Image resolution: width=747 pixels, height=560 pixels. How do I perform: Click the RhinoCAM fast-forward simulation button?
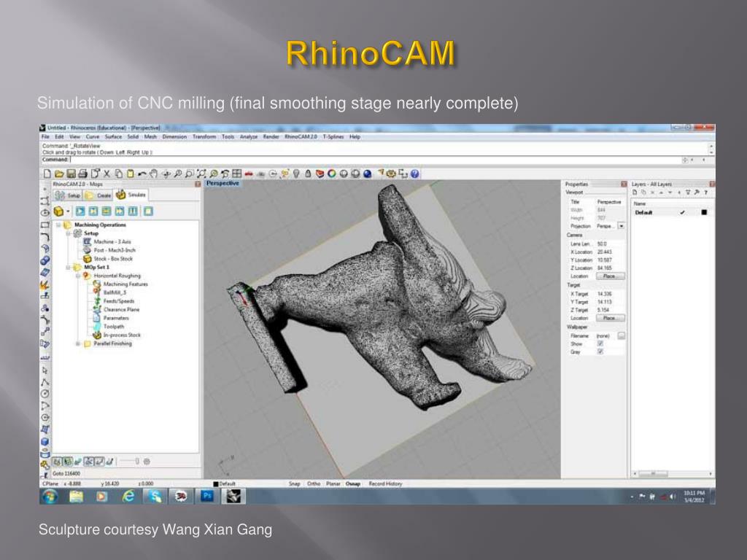(x=120, y=211)
